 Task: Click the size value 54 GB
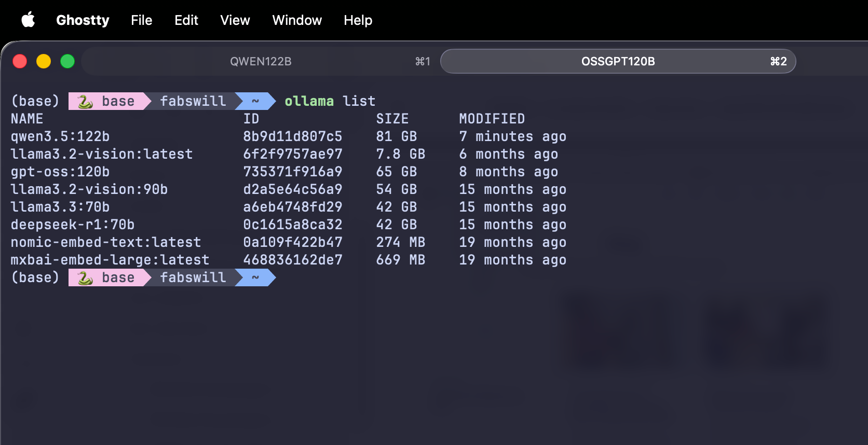397,189
